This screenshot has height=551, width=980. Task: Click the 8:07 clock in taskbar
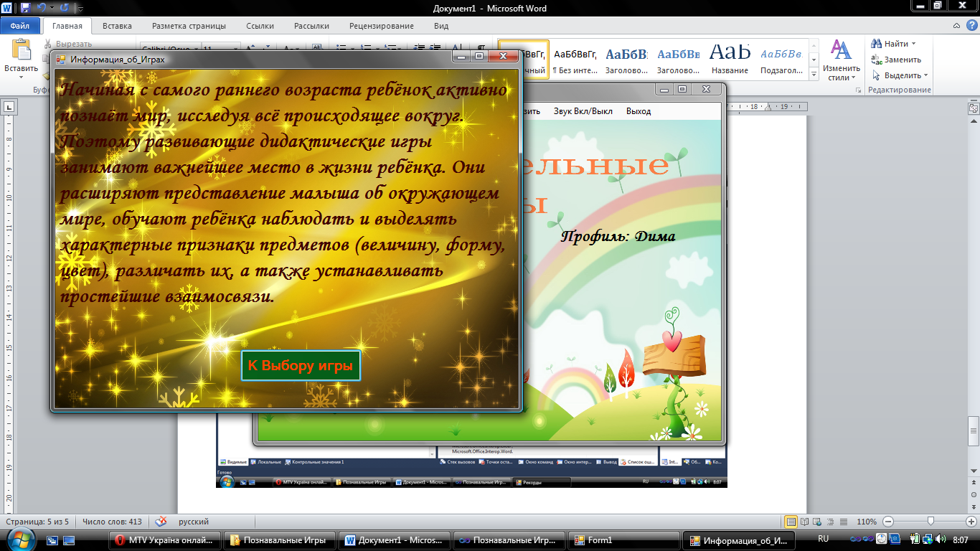pos(959,539)
